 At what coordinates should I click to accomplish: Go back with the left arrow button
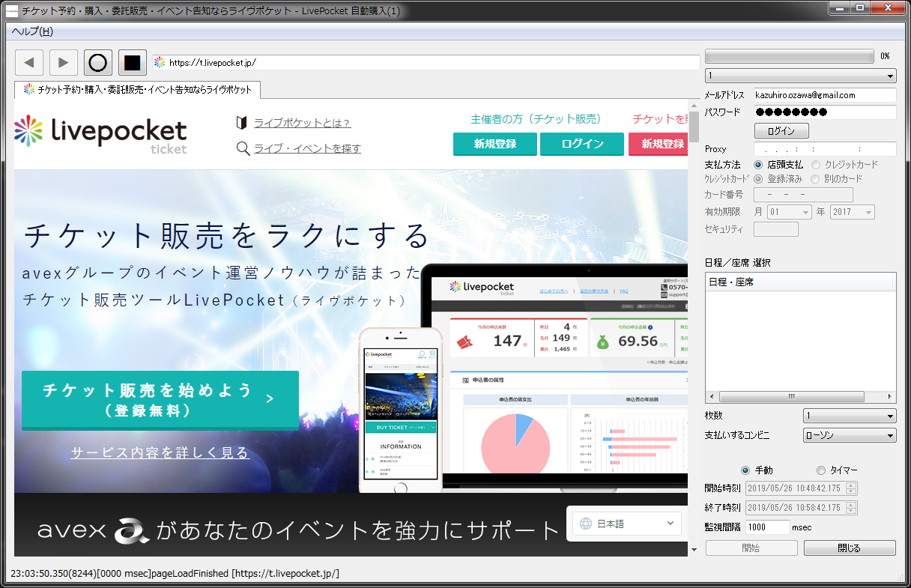tap(29, 62)
